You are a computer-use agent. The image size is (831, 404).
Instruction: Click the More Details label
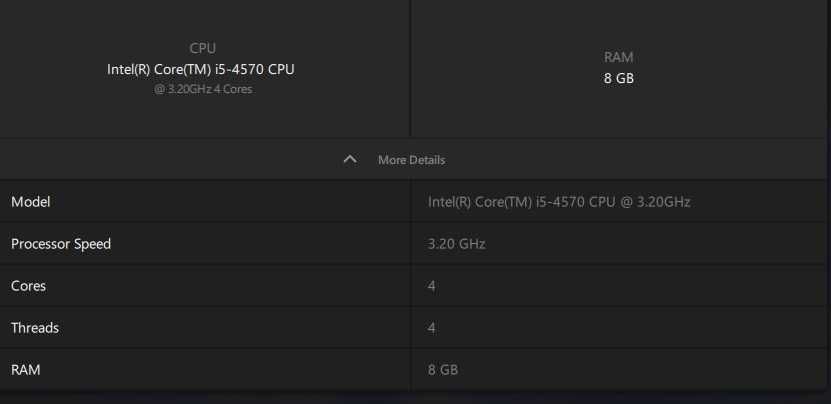pos(411,160)
